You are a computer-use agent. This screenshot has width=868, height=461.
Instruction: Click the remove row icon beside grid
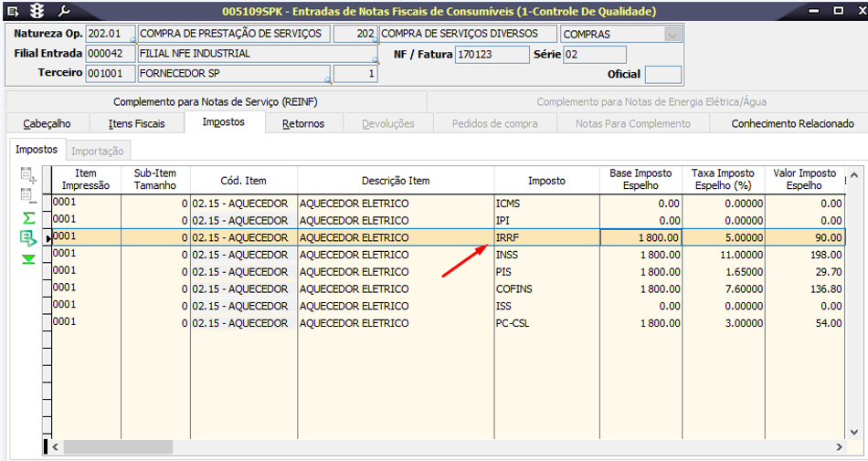tap(28, 196)
